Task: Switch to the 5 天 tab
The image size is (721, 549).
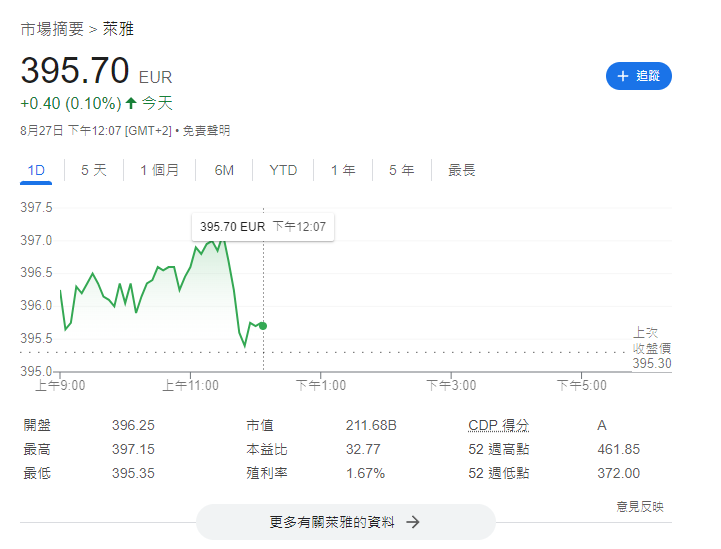Action: click(93, 170)
